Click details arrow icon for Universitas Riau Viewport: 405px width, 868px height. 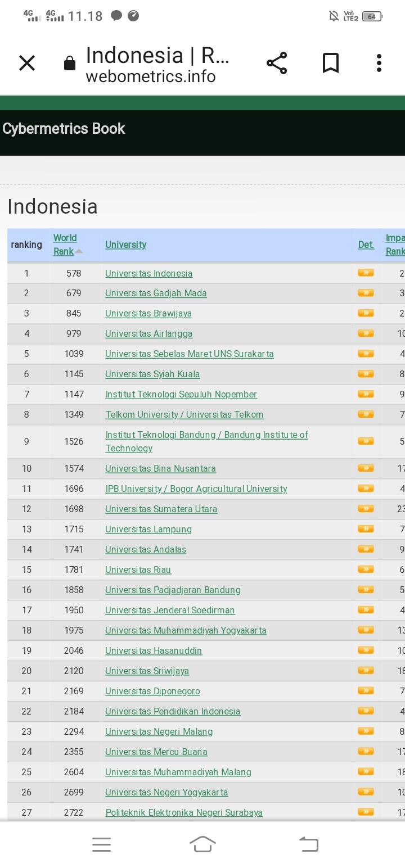point(366,569)
